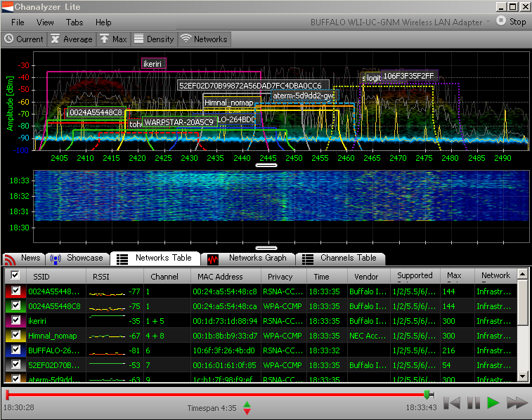
Task: Click the red timeline start marker
Action: pos(8,395)
